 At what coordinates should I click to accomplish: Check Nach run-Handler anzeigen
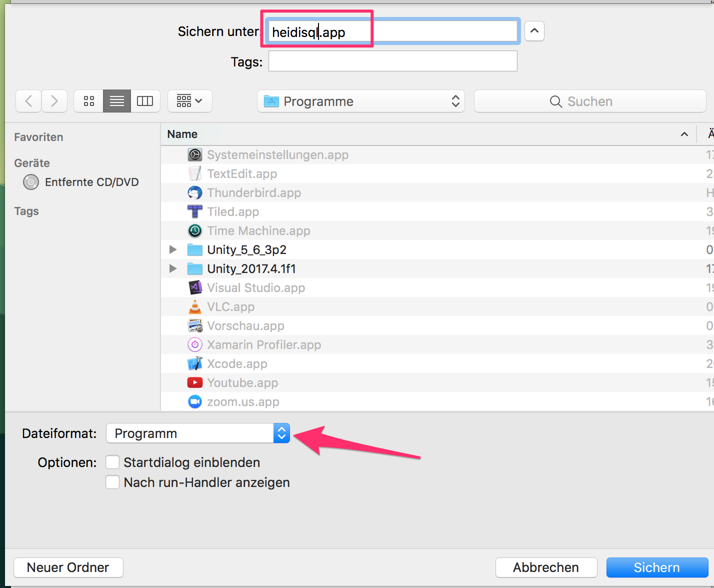(x=112, y=482)
